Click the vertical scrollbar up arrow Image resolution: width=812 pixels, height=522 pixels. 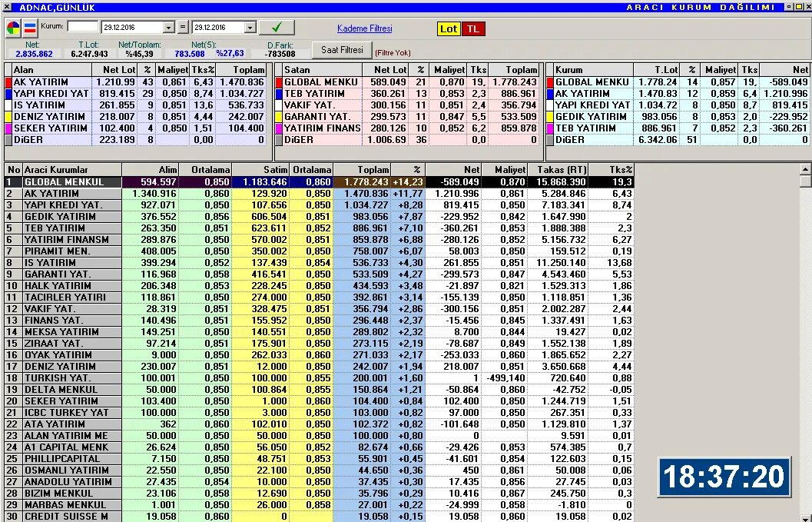tap(805, 169)
